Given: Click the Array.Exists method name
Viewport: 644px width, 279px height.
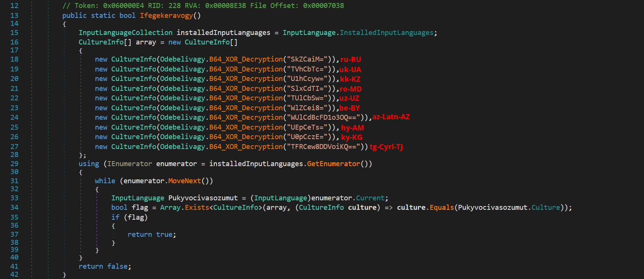Looking at the screenshot, I should point(197,208).
